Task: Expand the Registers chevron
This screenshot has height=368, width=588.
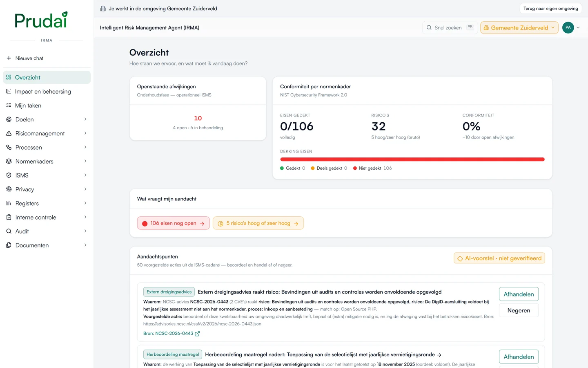Action: [x=85, y=203]
